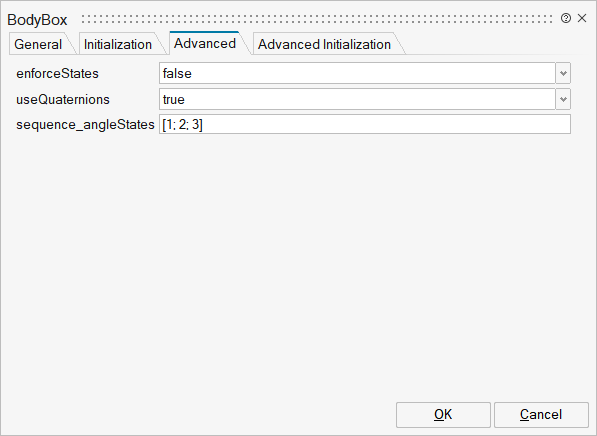Image resolution: width=597 pixels, height=436 pixels.
Task: Open the Initialization tab
Action: (118, 44)
